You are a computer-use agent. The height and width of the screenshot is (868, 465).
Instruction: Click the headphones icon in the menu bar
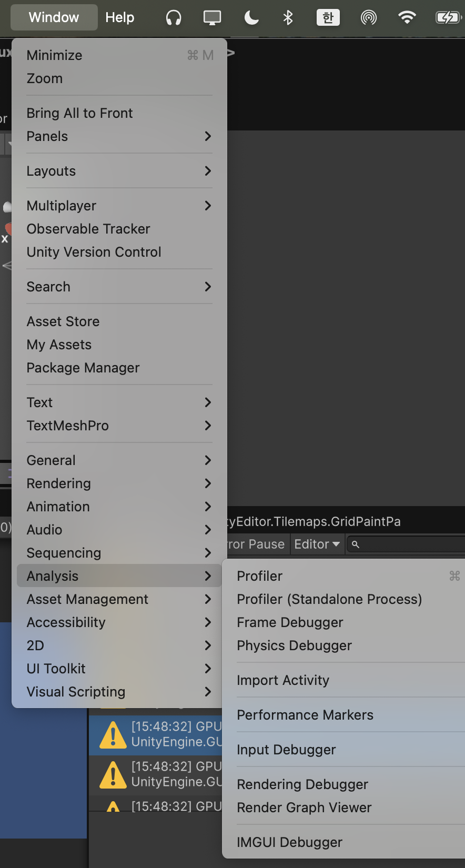click(x=174, y=18)
